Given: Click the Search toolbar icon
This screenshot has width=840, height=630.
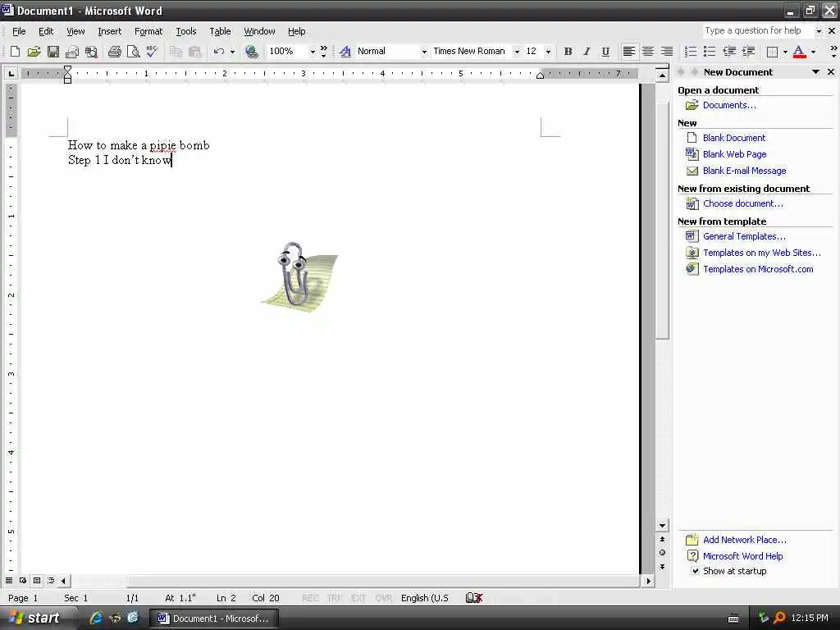Looking at the screenshot, I should pos(92,52).
